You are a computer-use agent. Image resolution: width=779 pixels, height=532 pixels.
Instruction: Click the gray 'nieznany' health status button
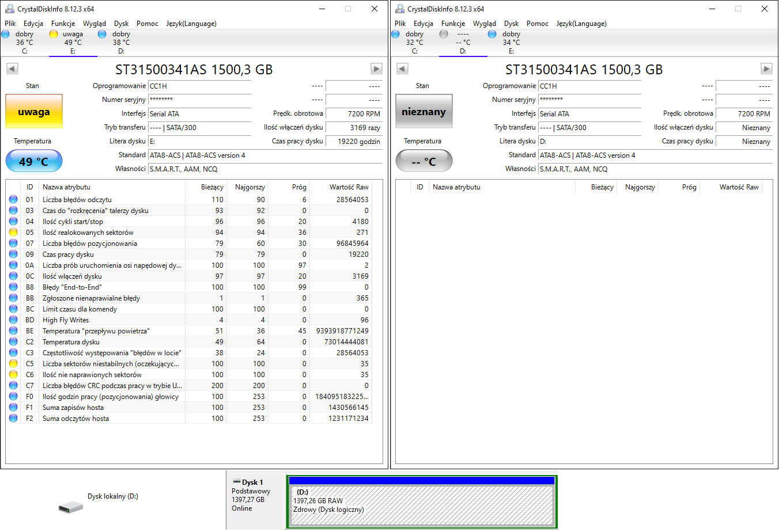424,112
